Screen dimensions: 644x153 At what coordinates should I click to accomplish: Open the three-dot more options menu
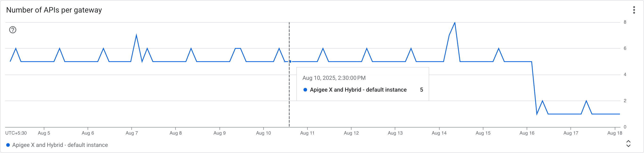coord(634,10)
